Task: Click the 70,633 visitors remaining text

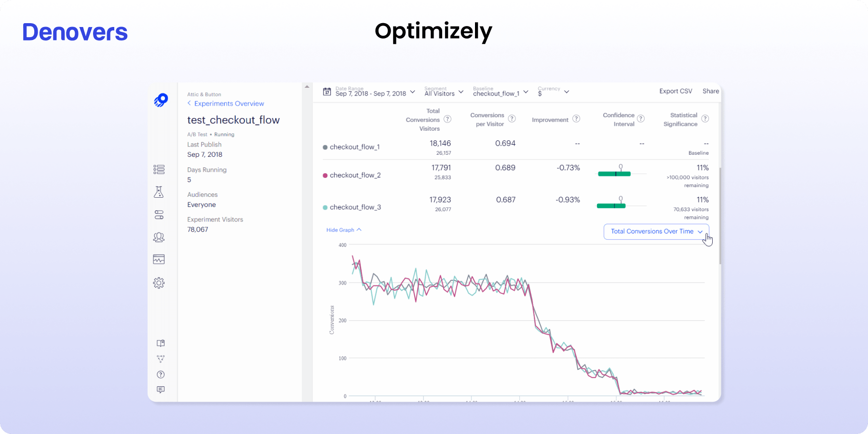Action: 691,214
